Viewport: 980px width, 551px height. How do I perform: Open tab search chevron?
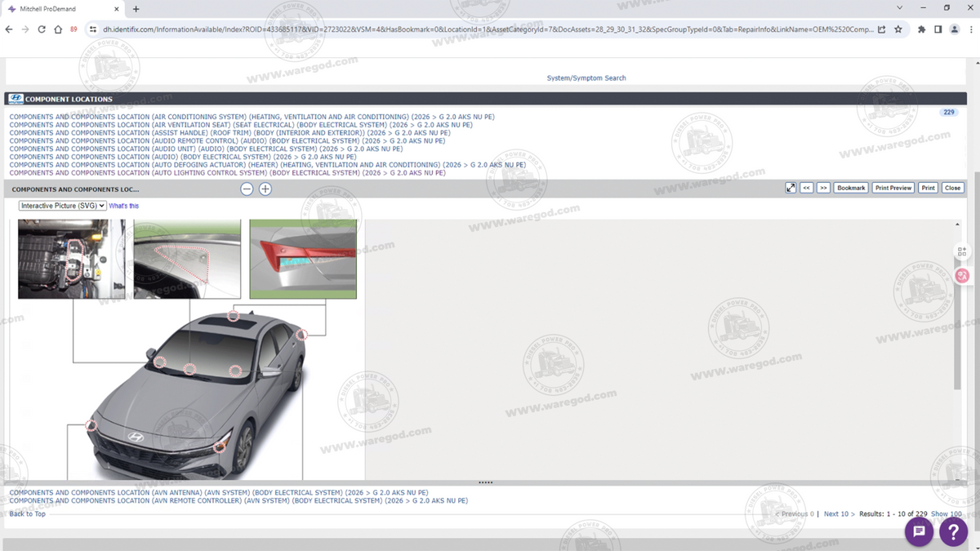click(900, 7)
